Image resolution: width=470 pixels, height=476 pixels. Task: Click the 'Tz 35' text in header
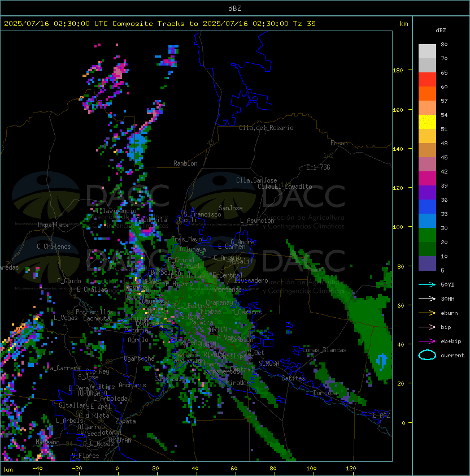click(x=304, y=24)
